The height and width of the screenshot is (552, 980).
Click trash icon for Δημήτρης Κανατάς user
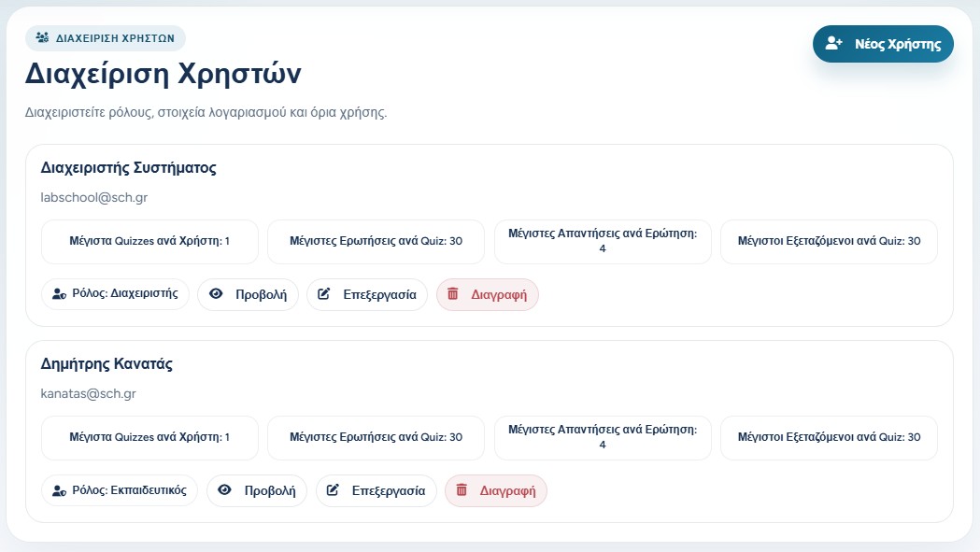coord(462,490)
